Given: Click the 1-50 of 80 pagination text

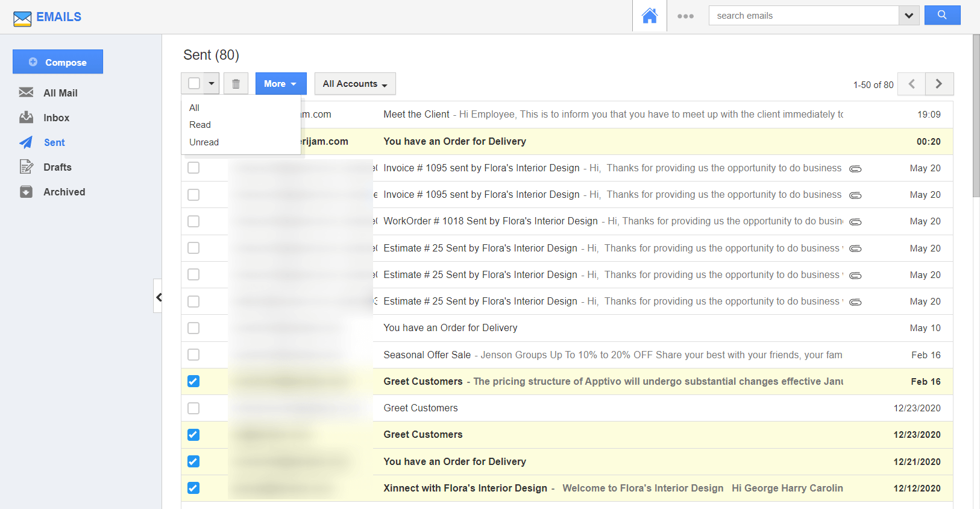Looking at the screenshot, I should tap(873, 85).
